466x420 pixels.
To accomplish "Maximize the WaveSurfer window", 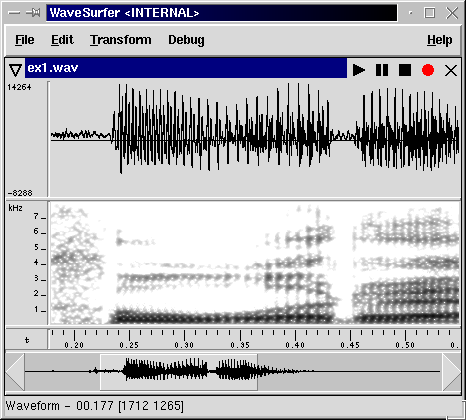I will [x=429, y=13].
